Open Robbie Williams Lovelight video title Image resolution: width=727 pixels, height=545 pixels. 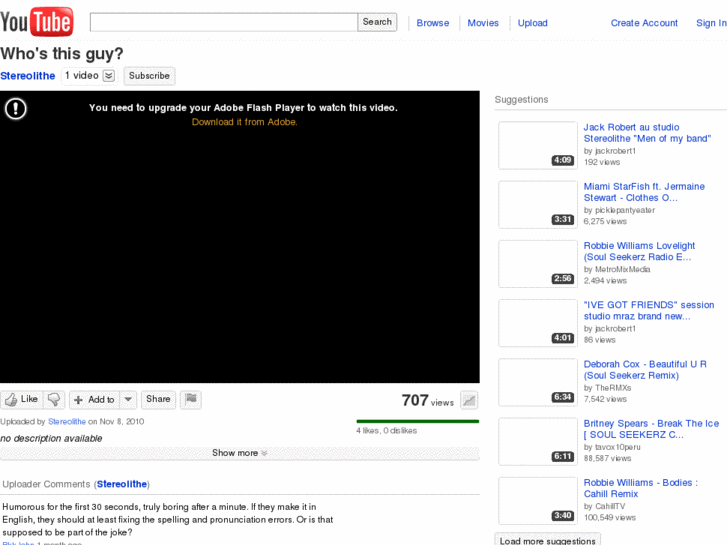point(639,251)
